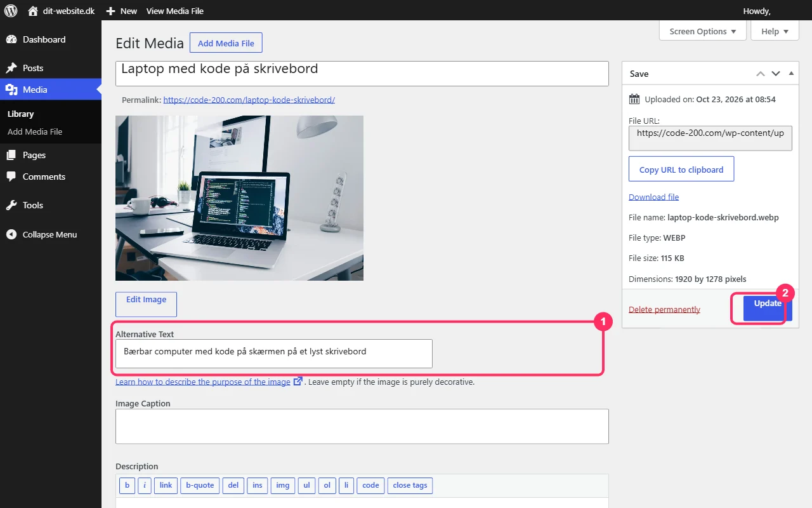Screen dimensions: 812x508
Task: Click the img quicktag button
Action: click(x=283, y=486)
